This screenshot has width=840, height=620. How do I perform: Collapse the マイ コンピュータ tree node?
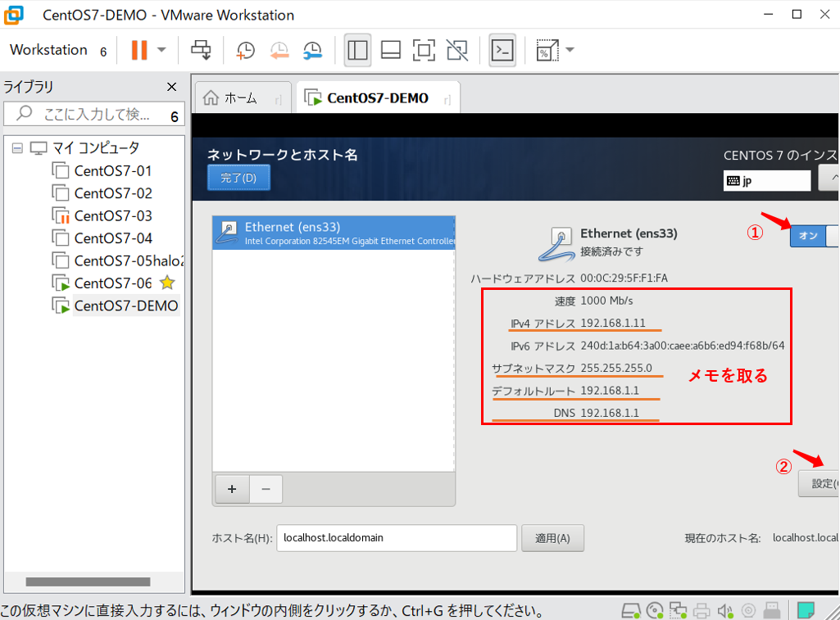point(18,147)
